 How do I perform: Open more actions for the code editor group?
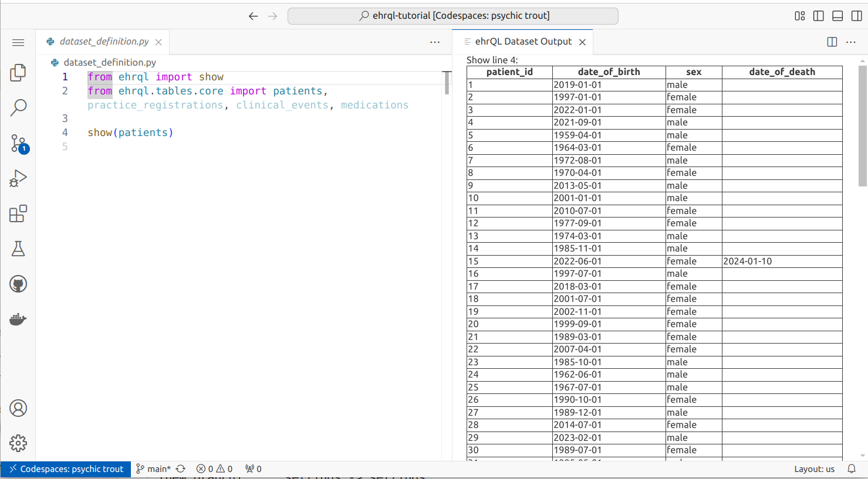(x=435, y=42)
